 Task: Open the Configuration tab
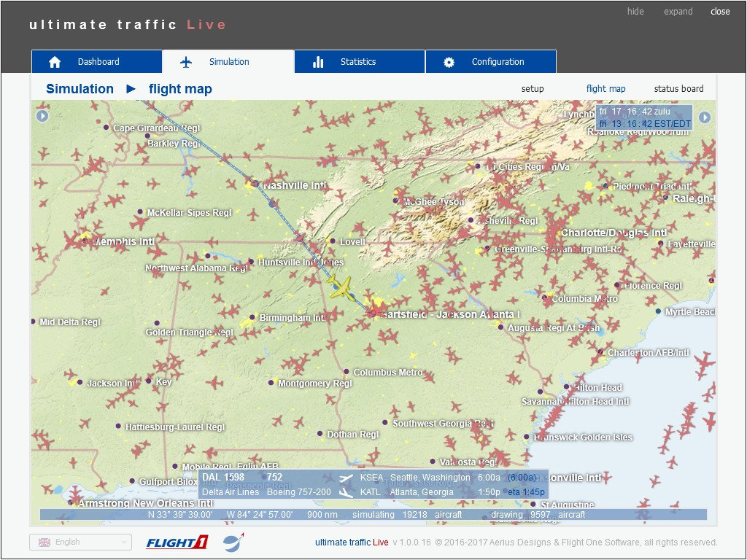(491, 61)
